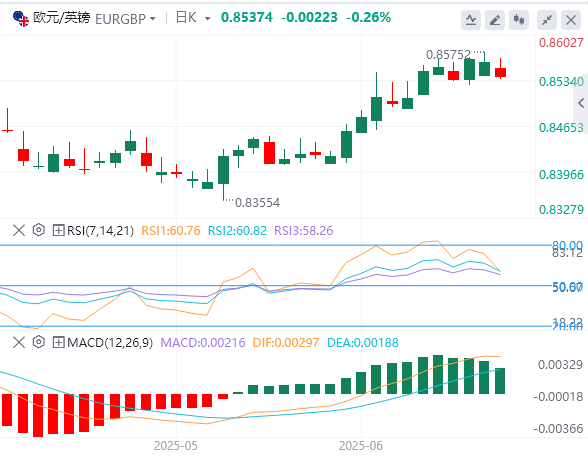The width and height of the screenshot is (588, 458).
Task: Click the EUR/GBP currency flag icon
Action: coord(21,18)
